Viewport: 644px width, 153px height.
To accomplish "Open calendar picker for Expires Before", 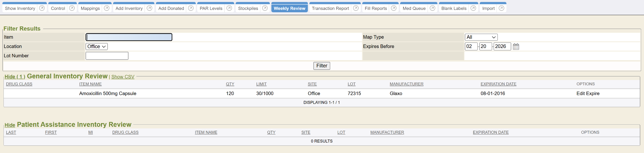I will [516, 47].
